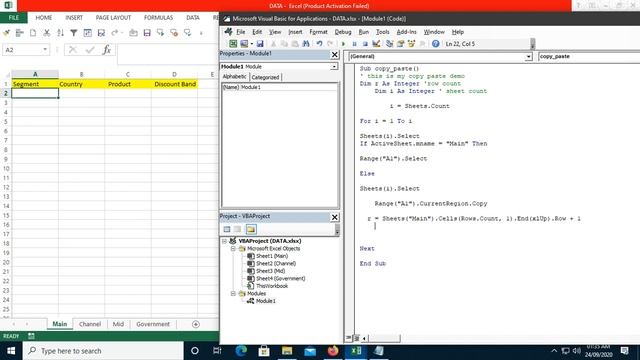Click Cancel X icon in formula bar
Viewport: 640px width, 360px height.
pos(73,50)
